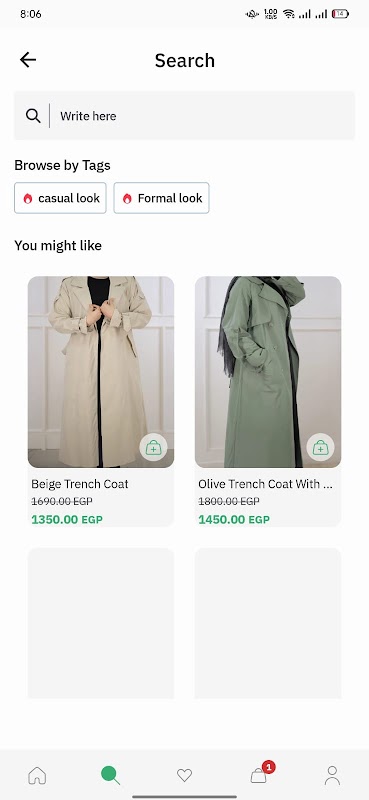The image size is (369, 800).
Task: Open the shopping bag with one item
Action: (x=259, y=775)
